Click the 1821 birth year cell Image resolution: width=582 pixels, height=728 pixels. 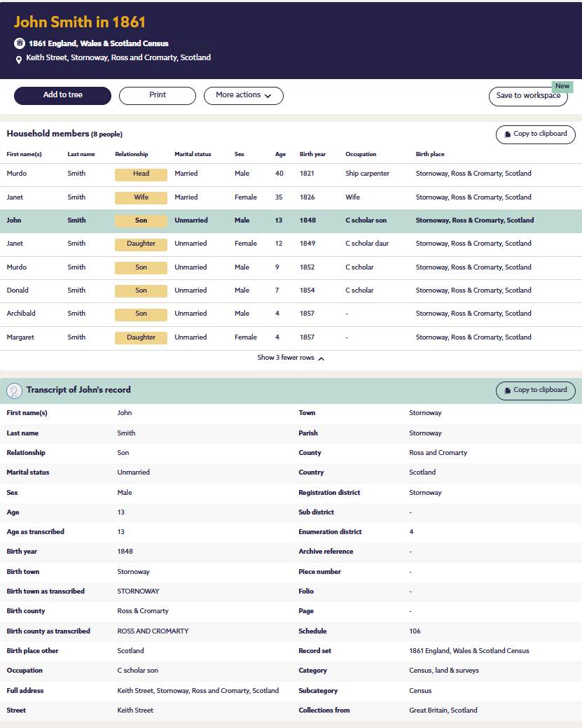[307, 173]
